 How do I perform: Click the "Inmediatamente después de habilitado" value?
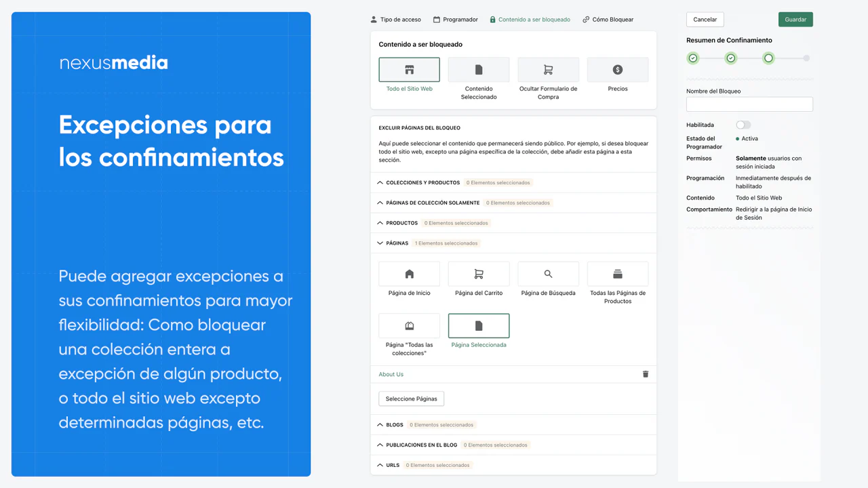coord(773,182)
